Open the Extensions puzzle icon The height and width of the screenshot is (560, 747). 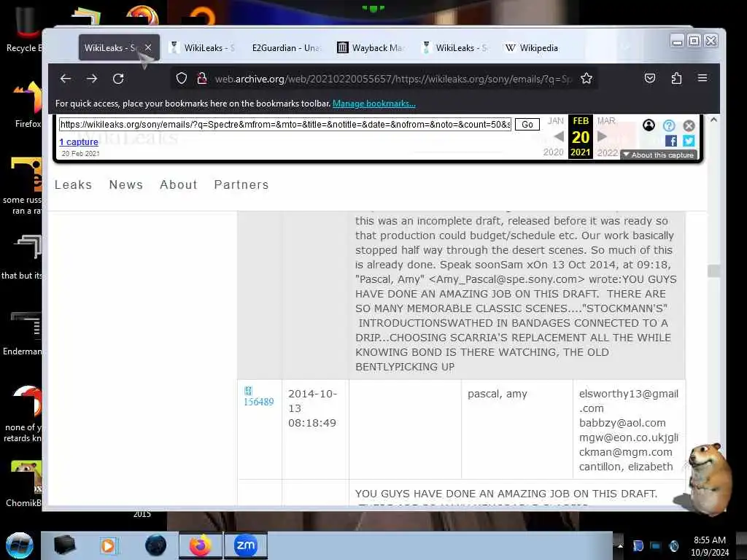click(x=676, y=78)
